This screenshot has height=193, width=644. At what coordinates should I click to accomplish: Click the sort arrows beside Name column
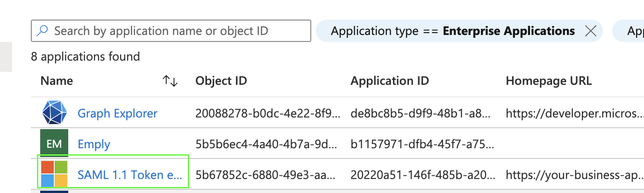[x=170, y=81]
